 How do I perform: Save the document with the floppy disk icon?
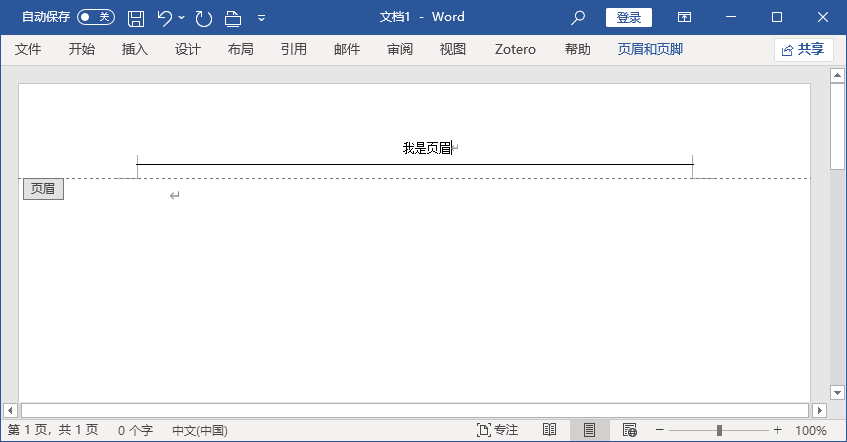click(x=136, y=18)
